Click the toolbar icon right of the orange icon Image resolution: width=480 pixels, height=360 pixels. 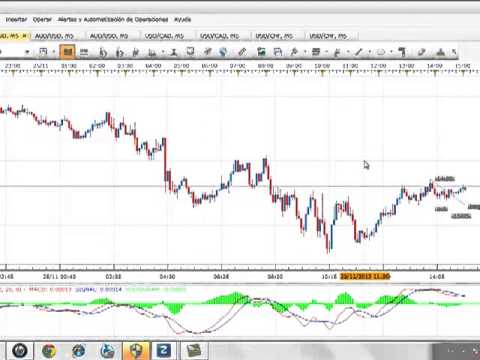click(x=84, y=52)
